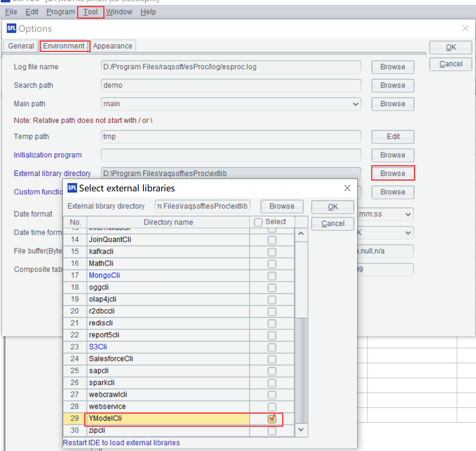476x451 pixels.
Task: Close the Options window with X
Action: tap(465, 29)
